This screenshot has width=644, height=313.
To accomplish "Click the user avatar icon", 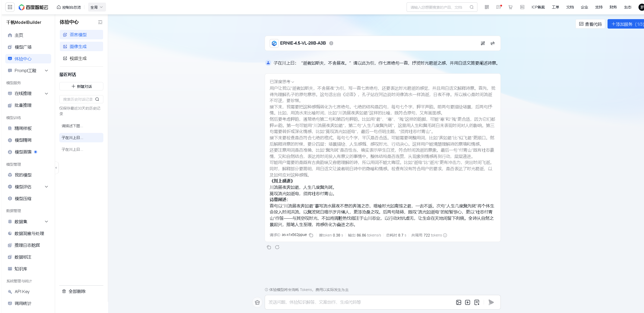I will click(641, 7).
